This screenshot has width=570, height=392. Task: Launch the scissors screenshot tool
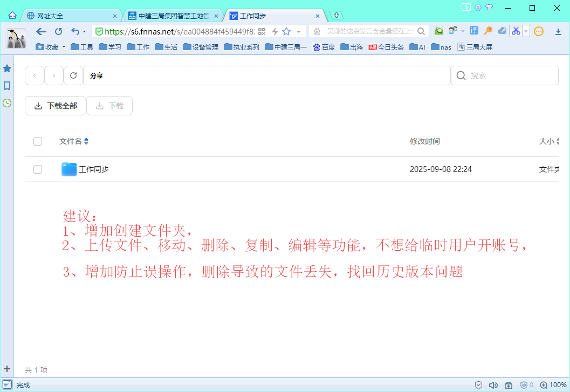[x=516, y=31]
